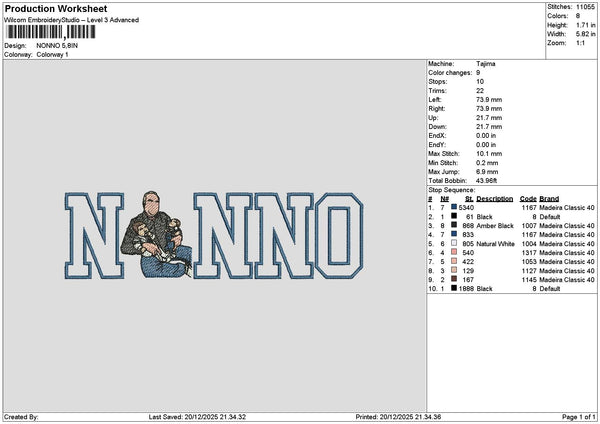Screen dimensions: 600x424
Task: Click the Min Stitch value 0.2 mm
Action: pyautogui.click(x=487, y=163)
